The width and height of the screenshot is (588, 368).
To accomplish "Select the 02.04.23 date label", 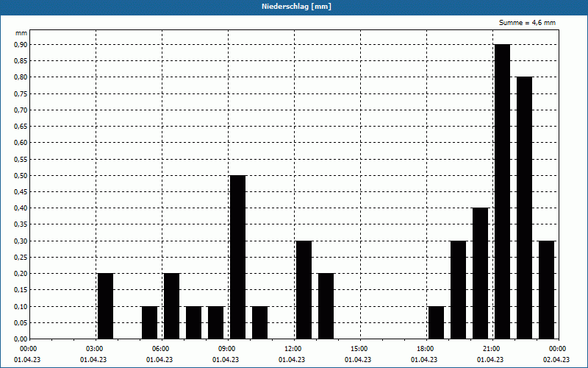I will 556,360.
